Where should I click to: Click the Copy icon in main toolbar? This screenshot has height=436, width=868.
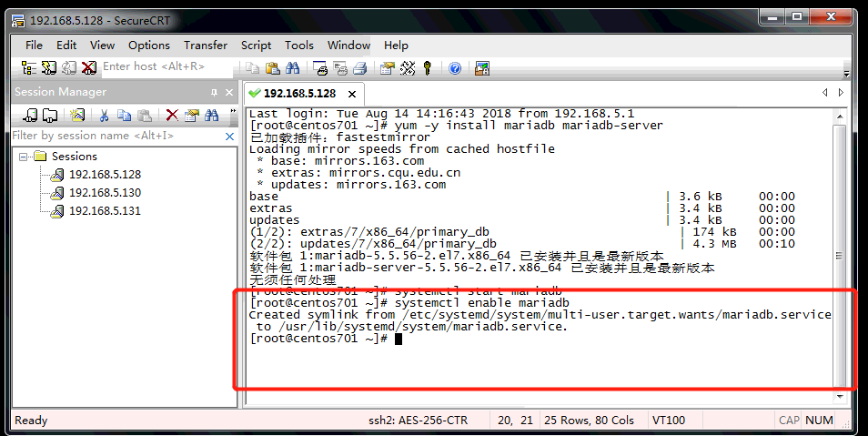[x=252, y=68]
